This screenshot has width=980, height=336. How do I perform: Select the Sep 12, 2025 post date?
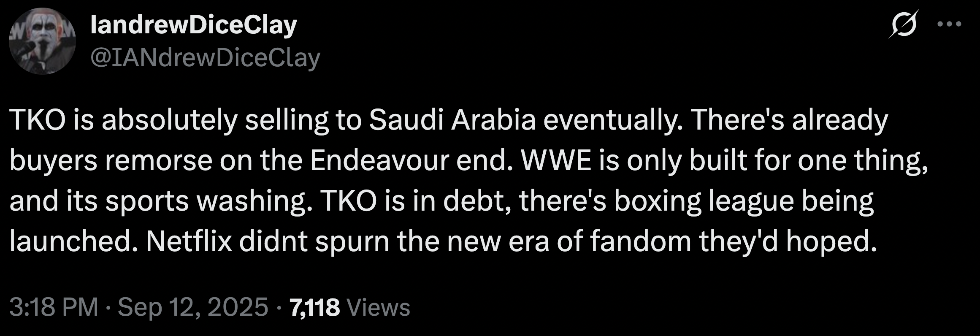(193, 307)
